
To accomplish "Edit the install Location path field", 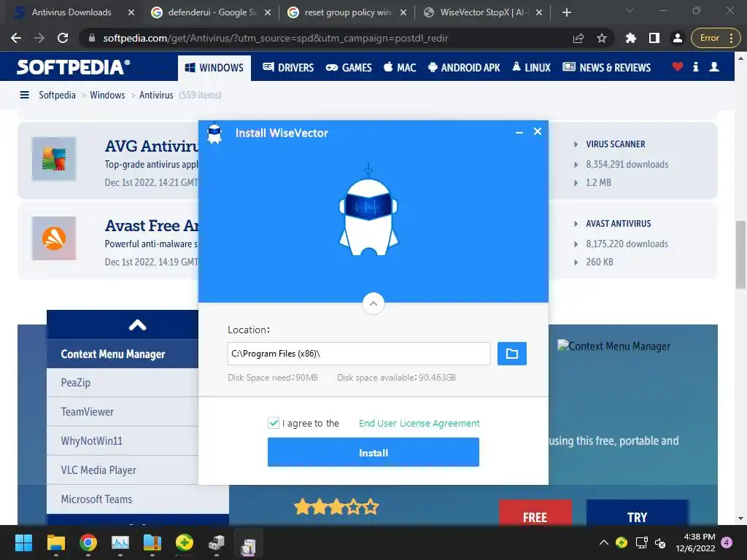I will (x=359, y=354).
